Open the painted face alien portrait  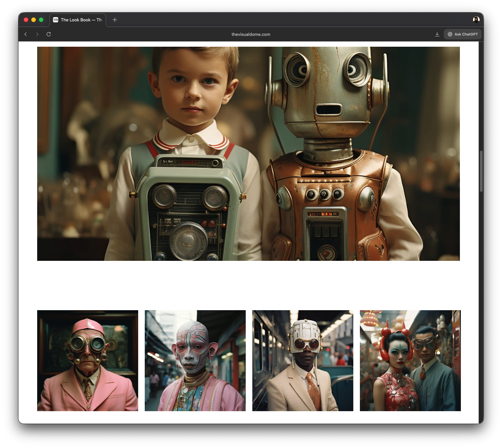(x=195, y=361)
